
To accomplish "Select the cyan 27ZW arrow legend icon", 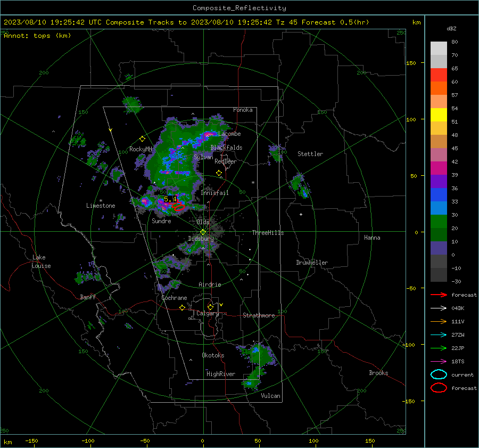I will click(439, 335).
